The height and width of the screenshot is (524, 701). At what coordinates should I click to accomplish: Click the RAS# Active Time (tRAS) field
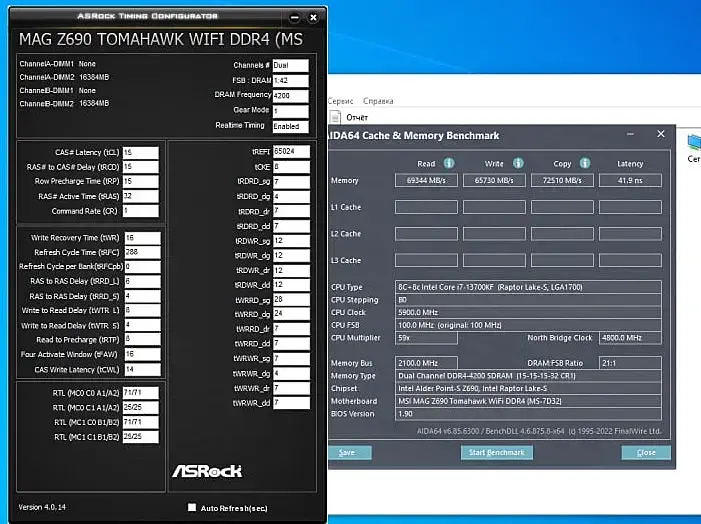(x=140, y=196)
